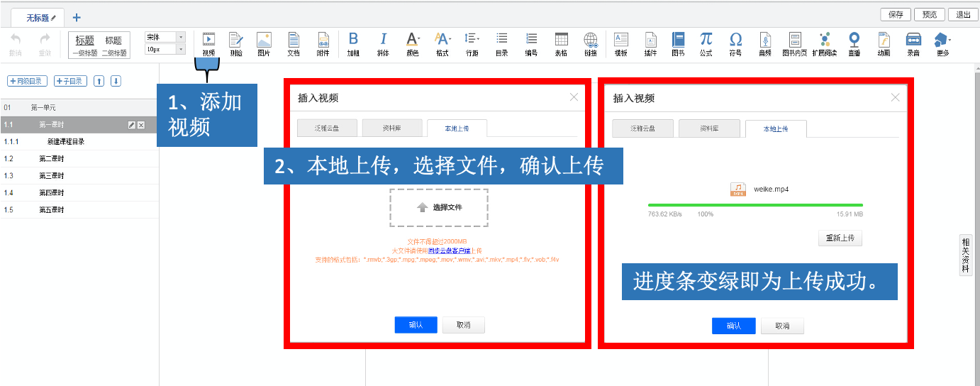This screenshot has height=386, width=980.
Task: Toggle bold with the 加粗 icon
Action: click(353, 39)
